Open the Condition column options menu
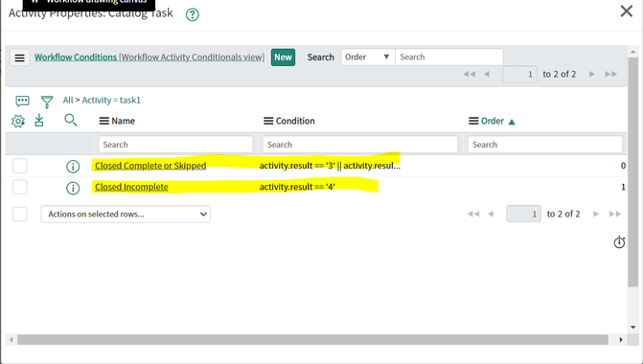The width and height of the screenshot is (643, 364). (x=268, y=121)
